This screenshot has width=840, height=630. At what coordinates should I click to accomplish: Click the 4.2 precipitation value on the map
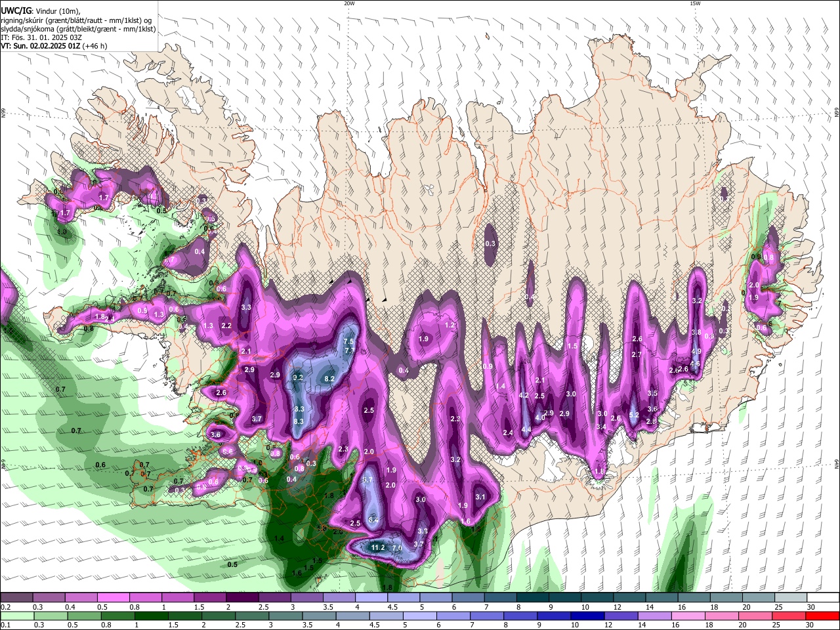tap(524, 396)
